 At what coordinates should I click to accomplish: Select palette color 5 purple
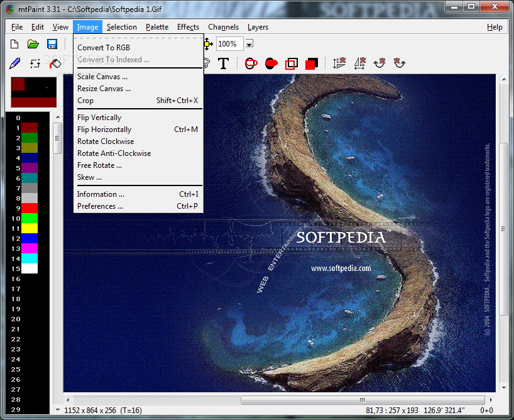click(x=30, y=168)
